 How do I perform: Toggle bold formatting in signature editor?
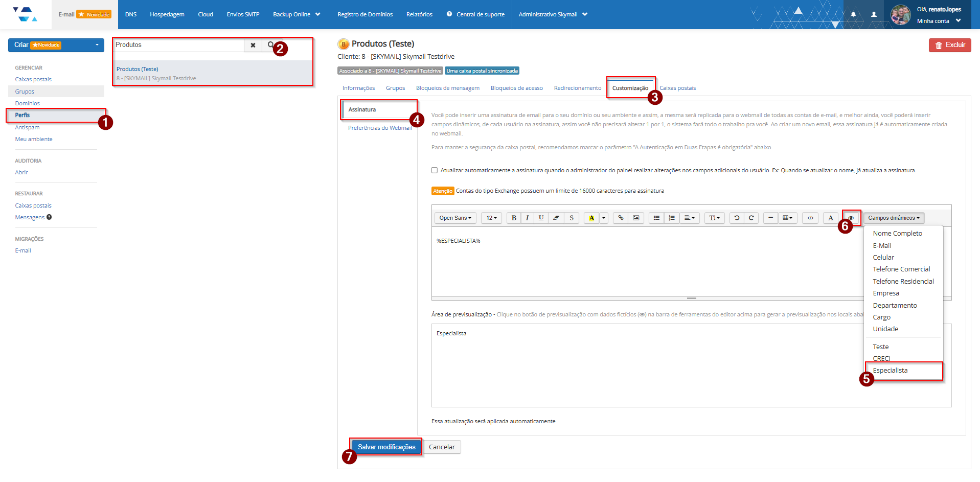click(514, 218)
